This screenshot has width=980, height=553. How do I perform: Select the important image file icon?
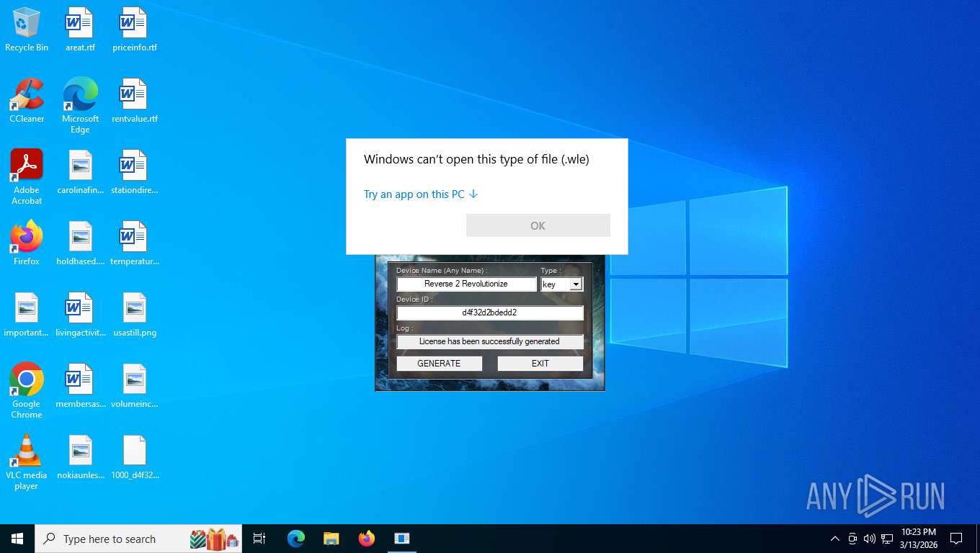[27, 315]
